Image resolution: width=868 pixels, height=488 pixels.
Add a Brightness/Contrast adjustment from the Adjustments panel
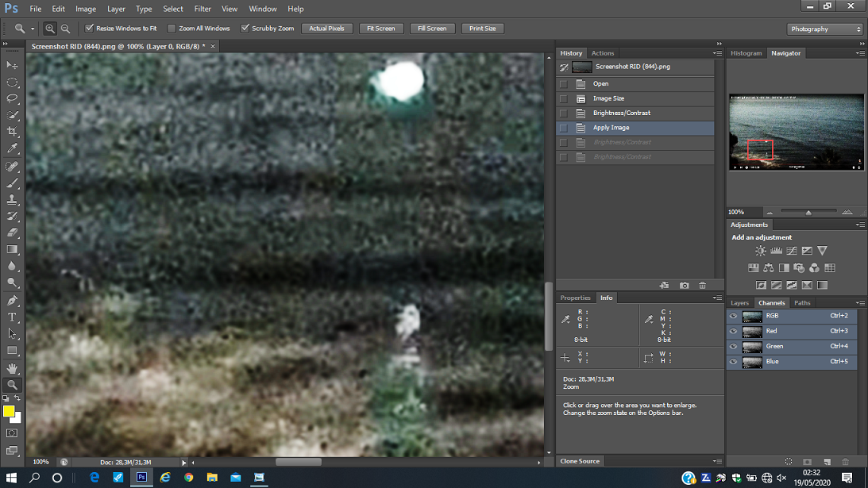pyautogui.click(x=761, y=251)
